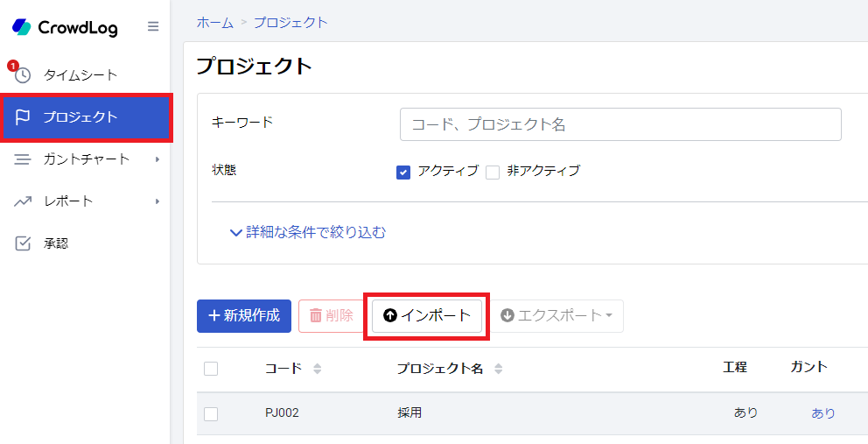Expand the レポート submenu arrow
The width and height of the screenshot is (868, 444).
157,201
